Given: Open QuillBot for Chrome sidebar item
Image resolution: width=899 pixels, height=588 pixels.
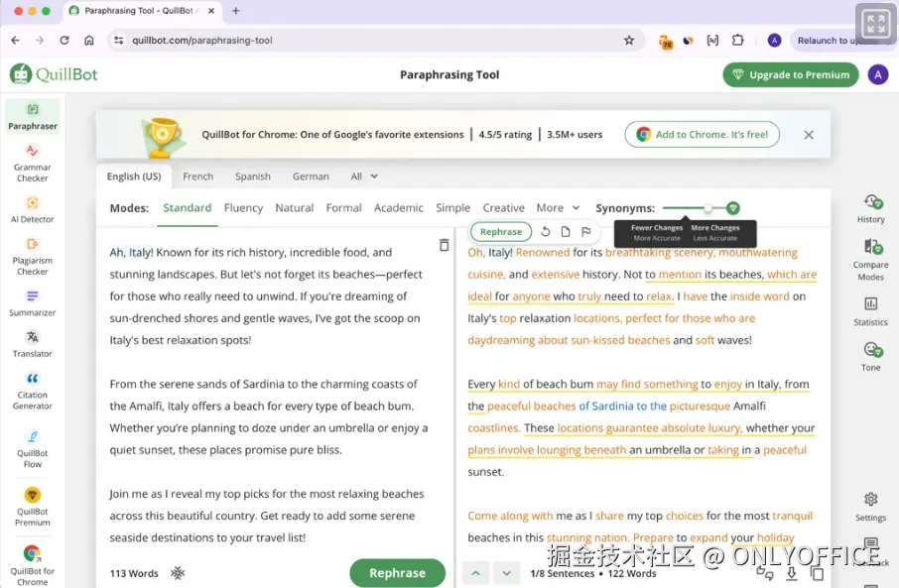Looking at the screenshot, I should tap(33, 565).
